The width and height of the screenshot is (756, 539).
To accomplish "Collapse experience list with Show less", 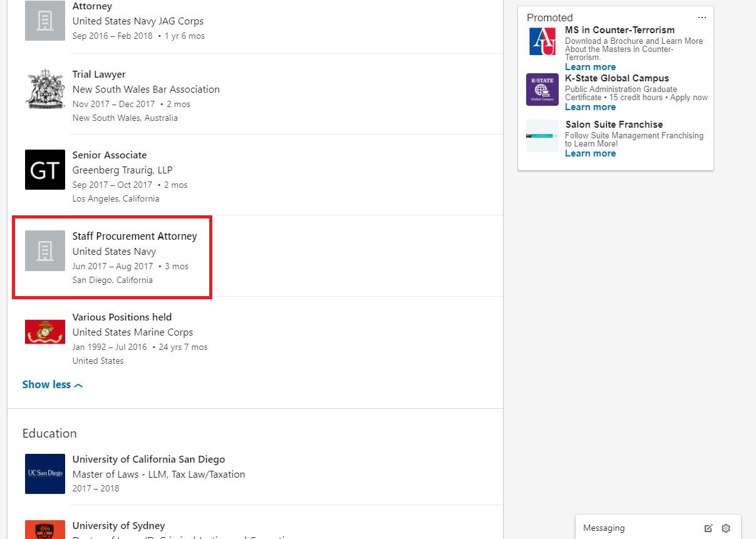I will [x=52, y=385].
